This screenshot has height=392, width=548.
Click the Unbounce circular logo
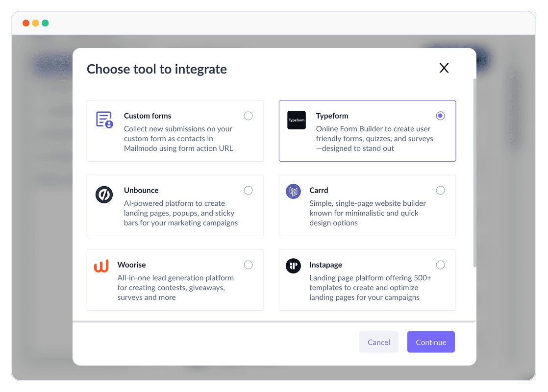(104, 194)
